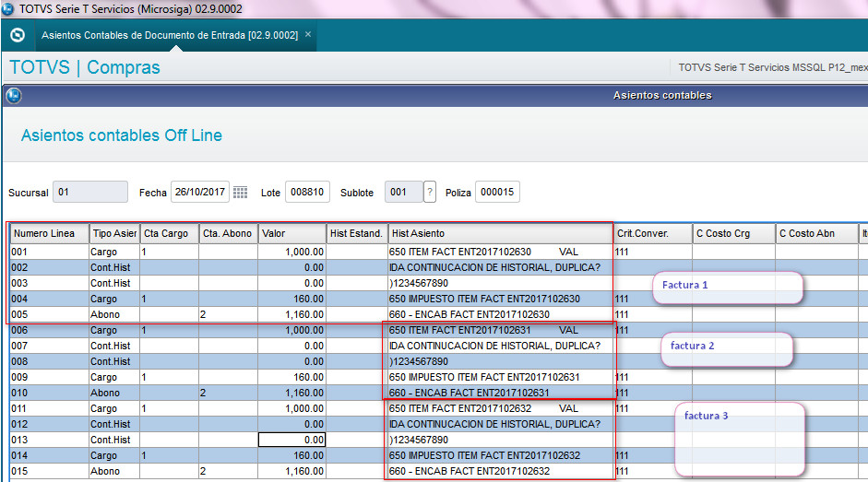Screen dimensions: 868x482
Task: Select line number 001 cell
Action: point(50,252)
